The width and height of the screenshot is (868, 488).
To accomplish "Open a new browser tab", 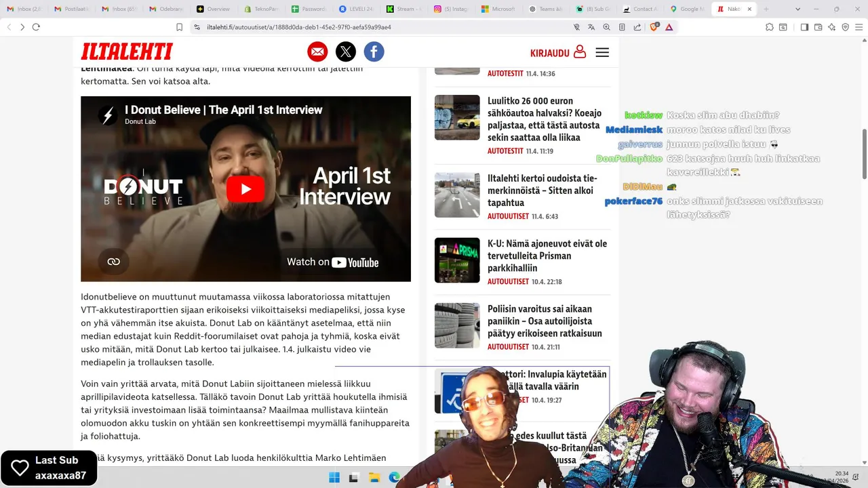I will pos(766,9).
